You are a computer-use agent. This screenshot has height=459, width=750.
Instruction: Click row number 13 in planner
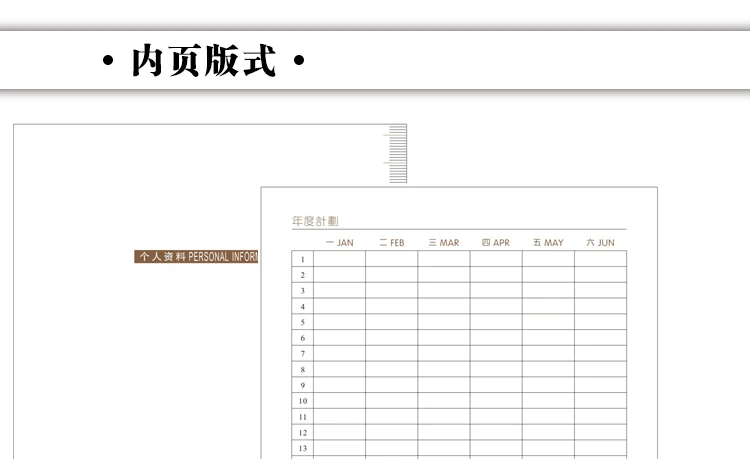click(303, 448)
